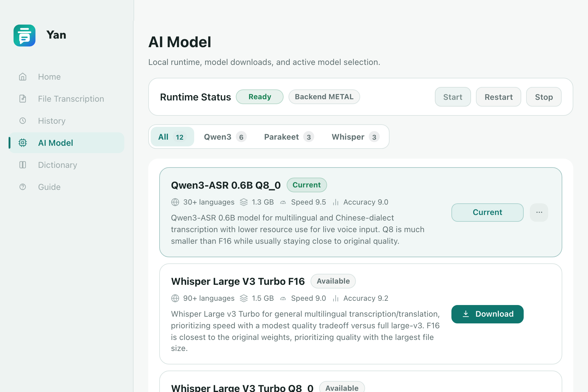This screenshot has height=392, width=588.
Task: Click the Yan app name text
Action: (56, 35)
